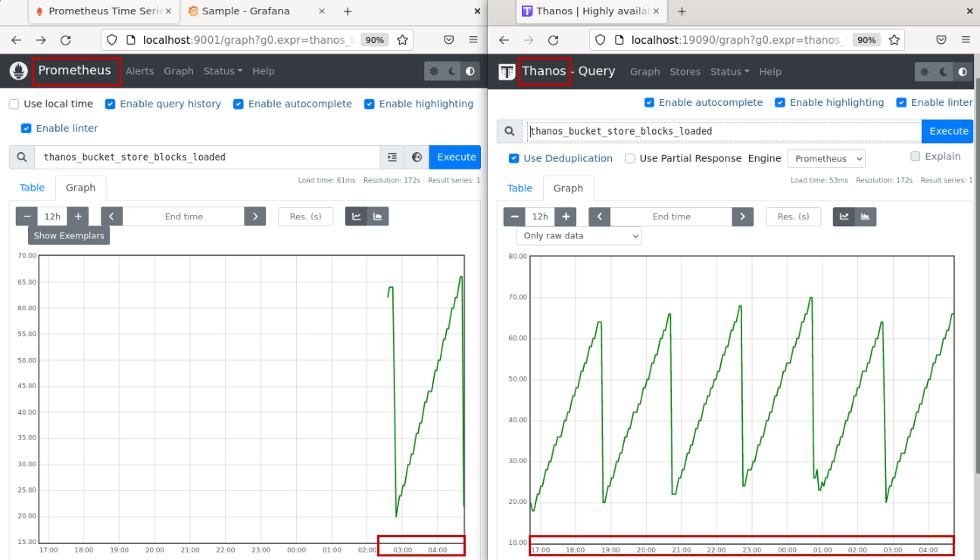Reload the Thanos page
Image resolution: width=980 pixels, height=560 pixels.
[x=553, y=40]
